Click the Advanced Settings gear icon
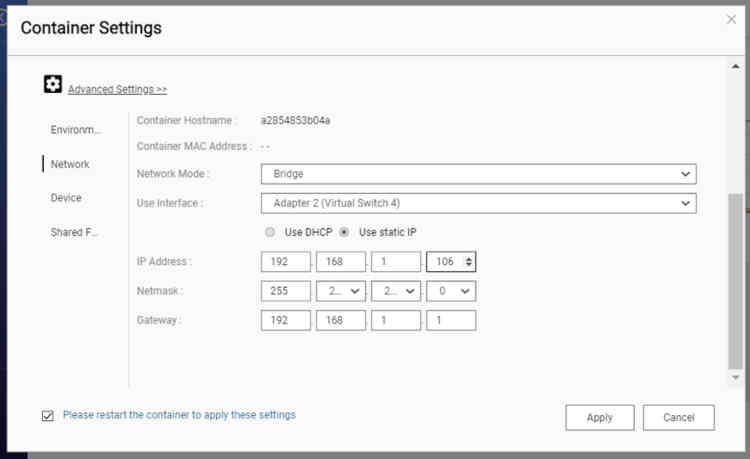750x459 pixels. [53, 85]
